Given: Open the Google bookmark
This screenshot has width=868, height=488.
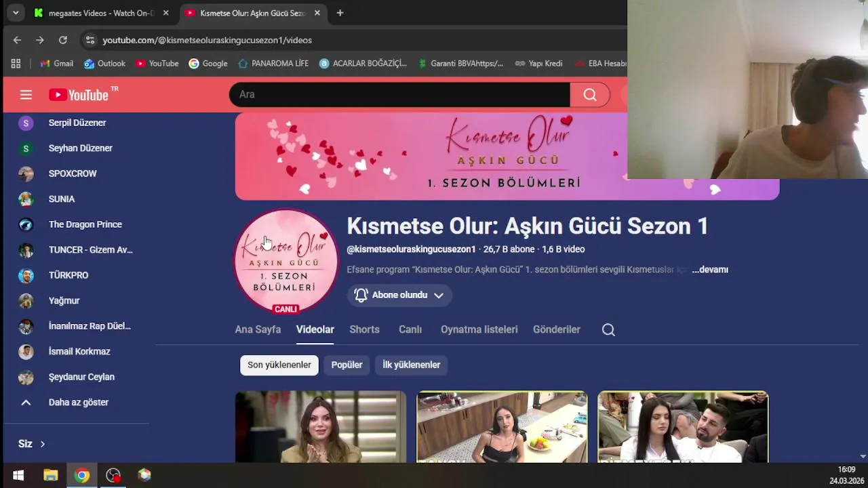Looking at the screenshot, I should (x=208, y=63).
